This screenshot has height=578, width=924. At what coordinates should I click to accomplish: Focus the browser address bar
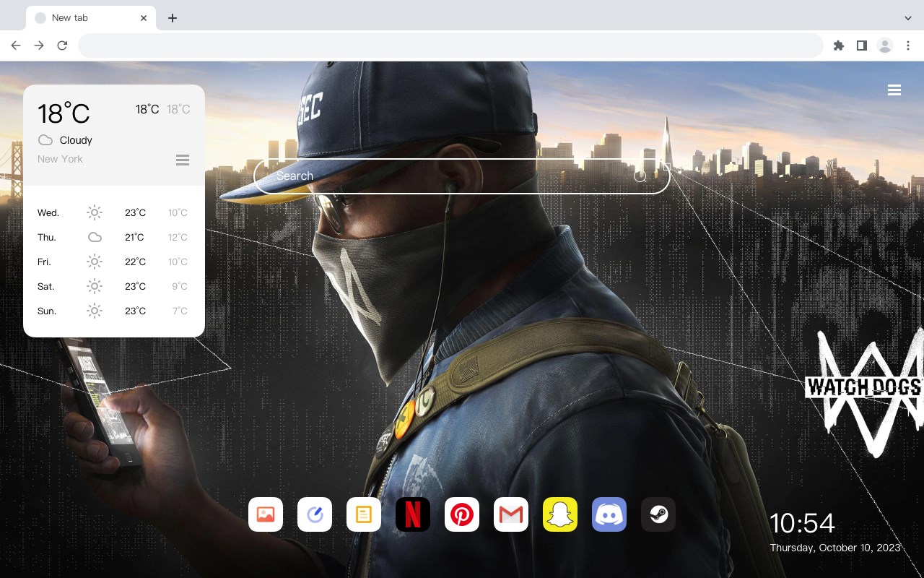click(x=450, y=46)
